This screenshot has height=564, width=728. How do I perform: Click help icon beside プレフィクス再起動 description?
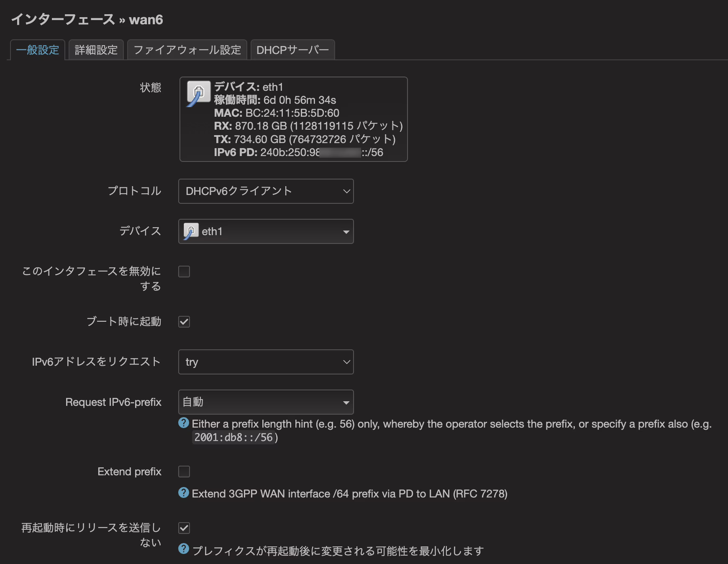(184, 549)
